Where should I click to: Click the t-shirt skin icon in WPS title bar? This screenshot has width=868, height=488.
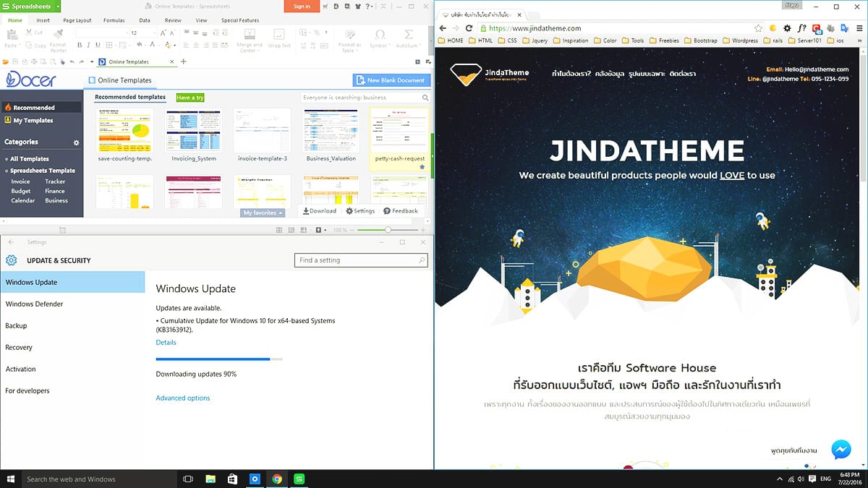tap(358, 7)
